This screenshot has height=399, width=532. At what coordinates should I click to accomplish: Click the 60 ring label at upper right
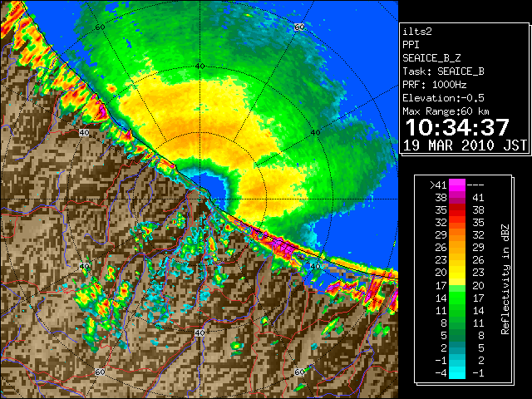click(x=299, y=27)
